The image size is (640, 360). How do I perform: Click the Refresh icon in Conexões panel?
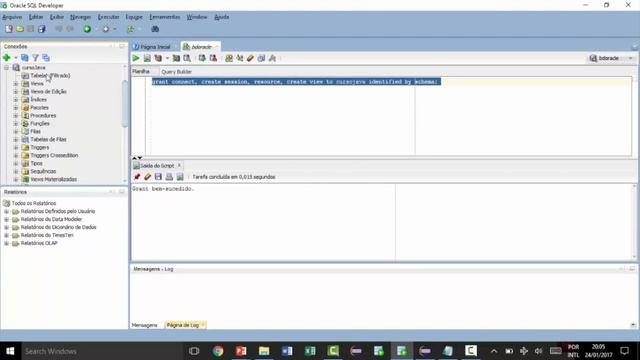25,58
